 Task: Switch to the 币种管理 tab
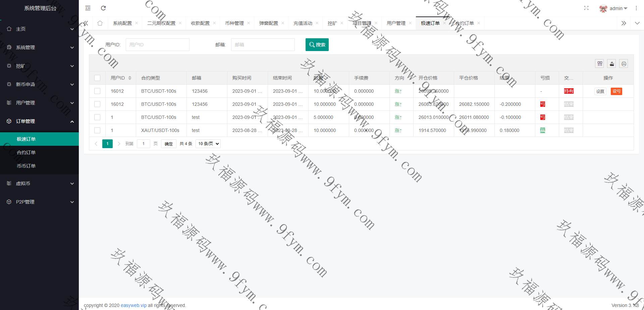coord(234,23)
